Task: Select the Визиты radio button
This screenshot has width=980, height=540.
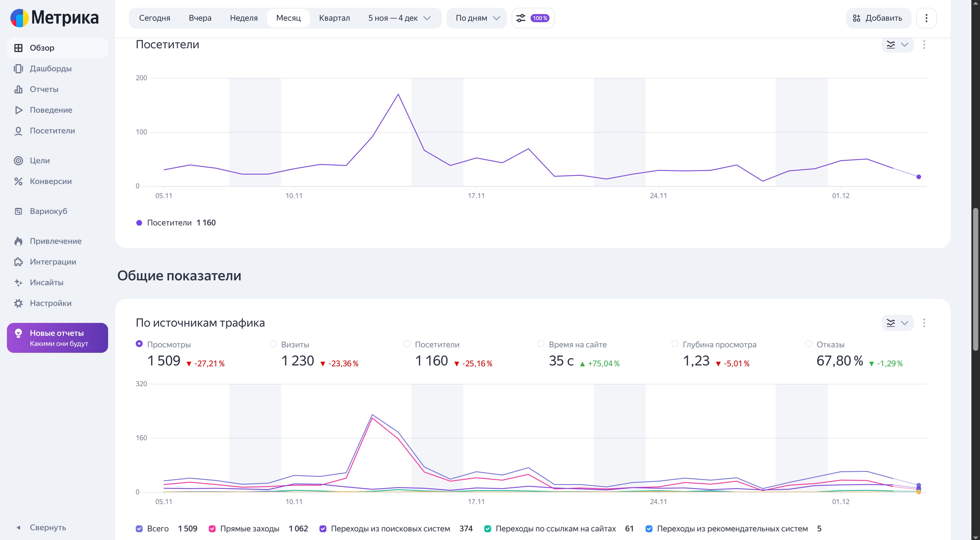Action: click(273, 344)
